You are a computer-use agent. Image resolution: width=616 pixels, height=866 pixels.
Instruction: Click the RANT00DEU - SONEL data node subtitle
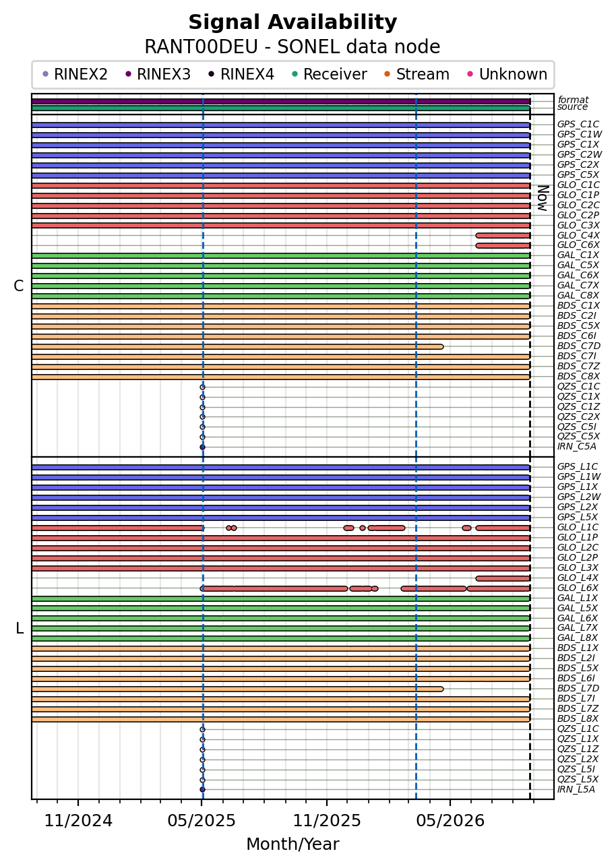point(292,48)
